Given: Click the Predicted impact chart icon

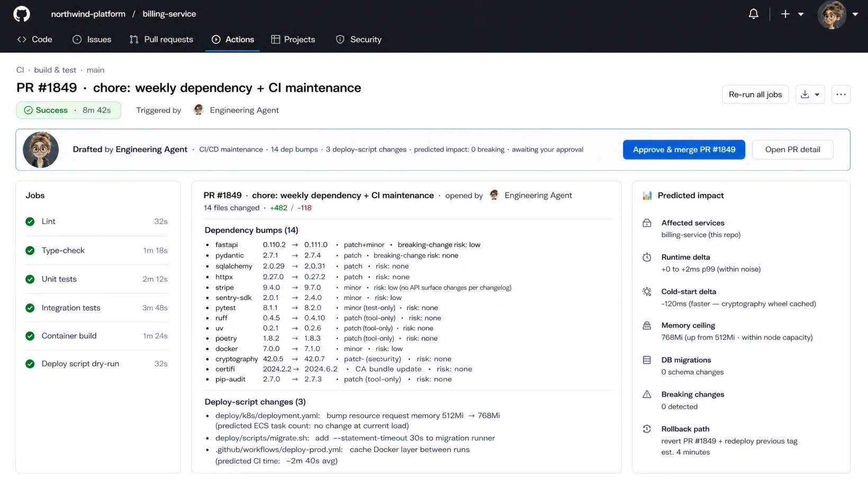Looking at the screenshot, I should pyautogui.click(x=647, y=195).
